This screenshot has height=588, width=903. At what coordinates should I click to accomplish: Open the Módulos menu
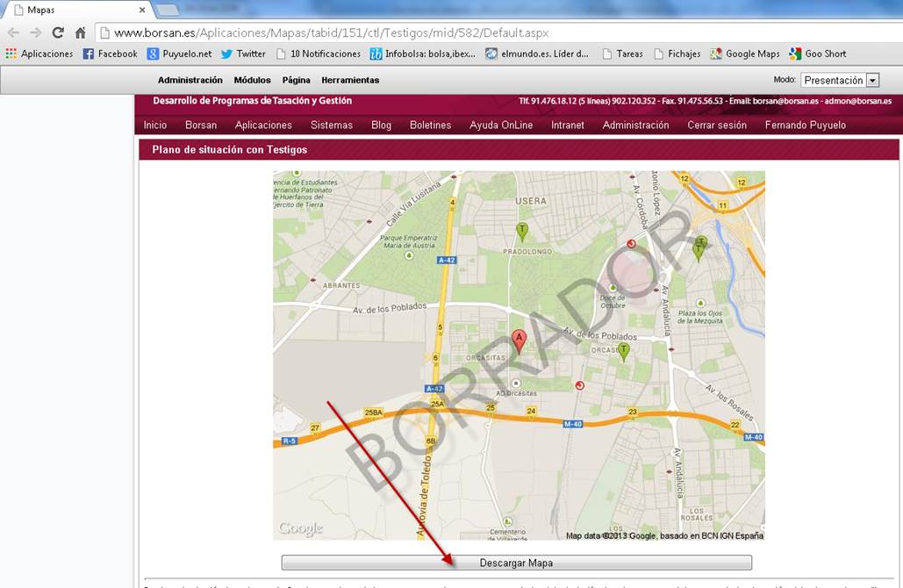[x=252, y=80]
